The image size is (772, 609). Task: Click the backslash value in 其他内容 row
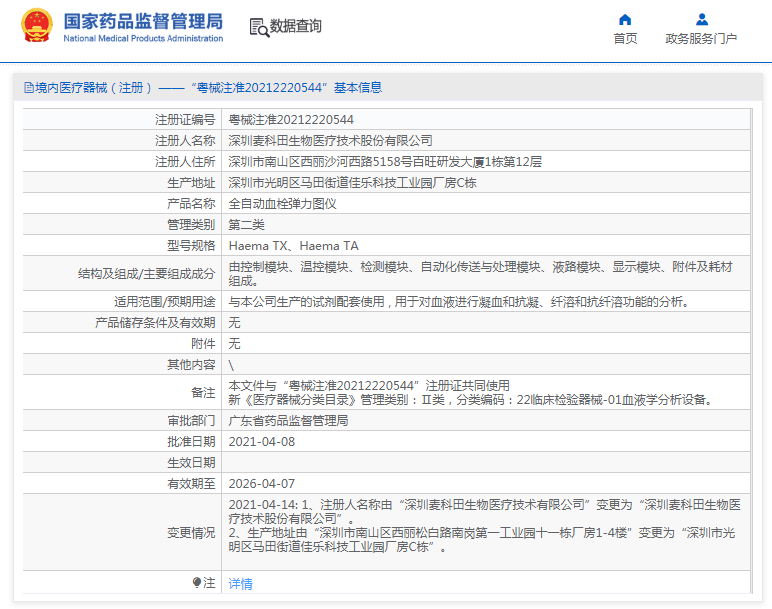(x=231, y=365)
